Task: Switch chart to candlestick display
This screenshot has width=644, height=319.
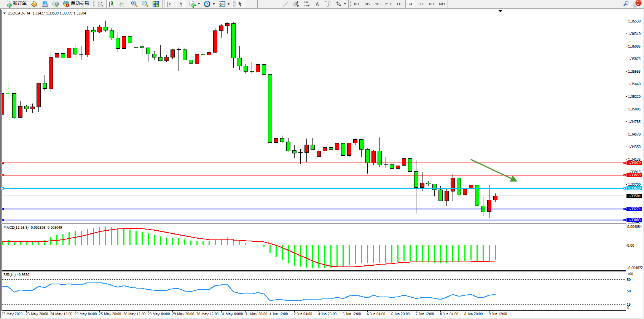Action: click(x=111, y=4)
